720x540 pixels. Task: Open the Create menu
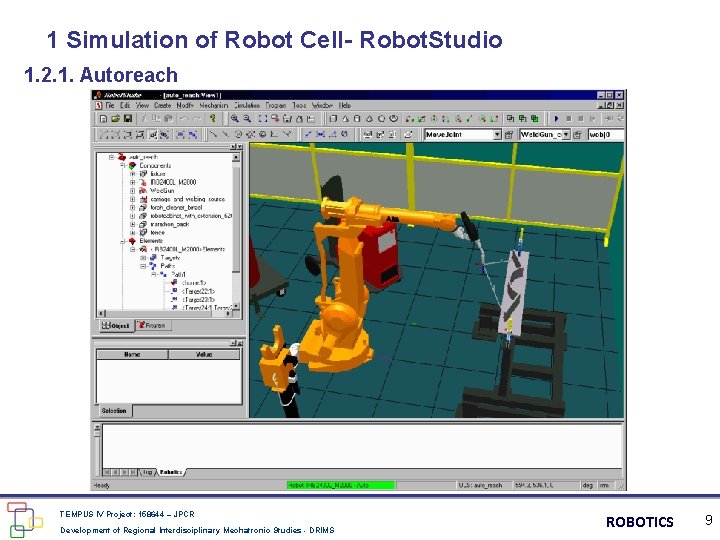tap(163, 105)
